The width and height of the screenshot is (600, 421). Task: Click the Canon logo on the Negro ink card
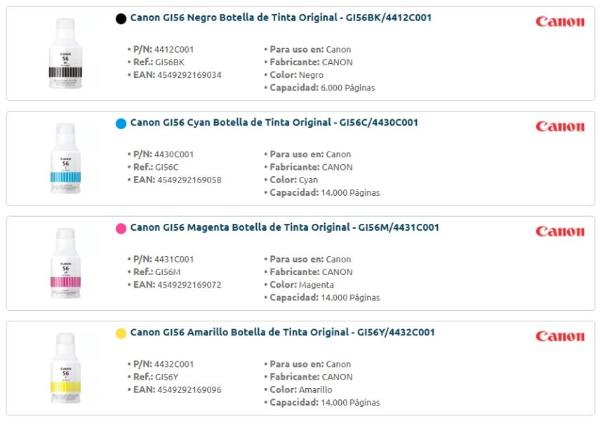tap(560, 21)
